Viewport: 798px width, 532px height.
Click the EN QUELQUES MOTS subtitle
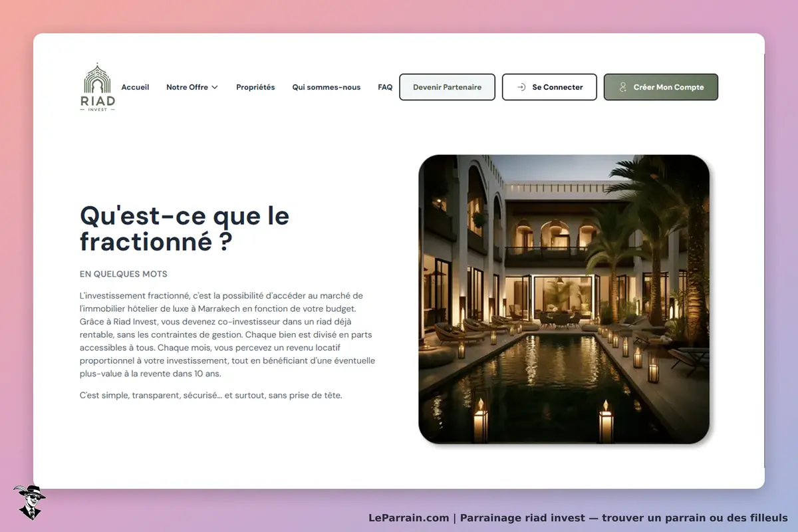[x=124, y=274]
